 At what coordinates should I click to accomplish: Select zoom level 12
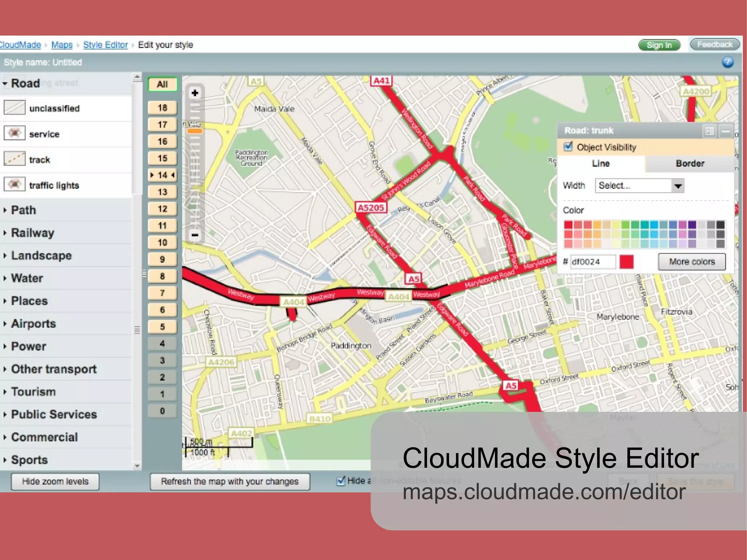click(162, 209)
